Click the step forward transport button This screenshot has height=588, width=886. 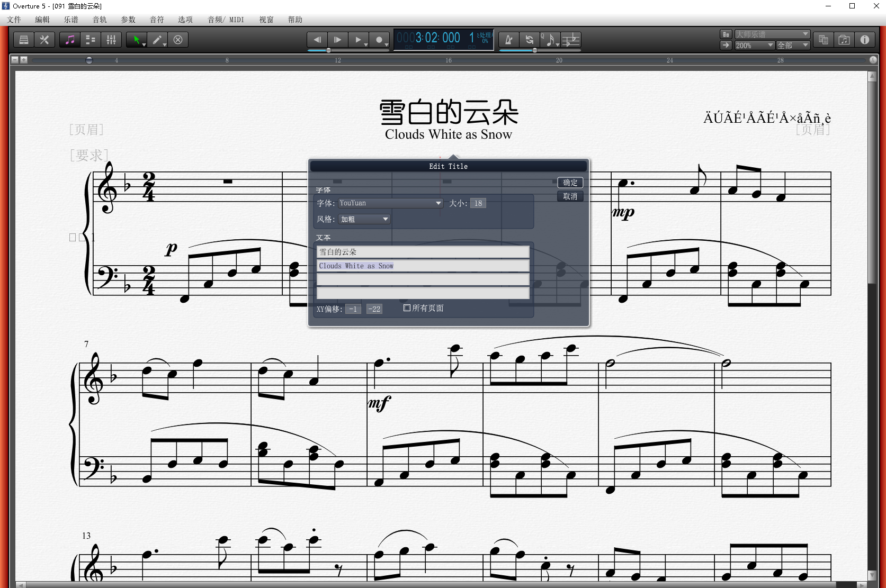pyautogui.click(x=338, y=40)
